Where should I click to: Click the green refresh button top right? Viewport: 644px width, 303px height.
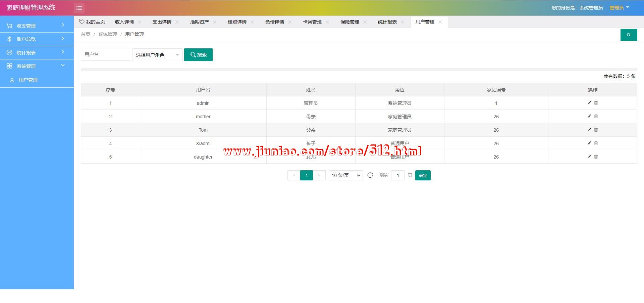click(629, 35)
